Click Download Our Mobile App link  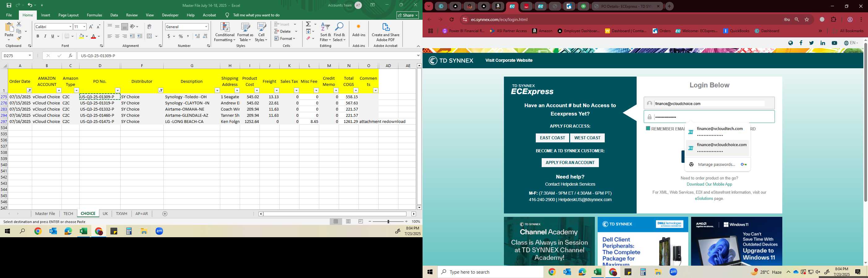709,184
